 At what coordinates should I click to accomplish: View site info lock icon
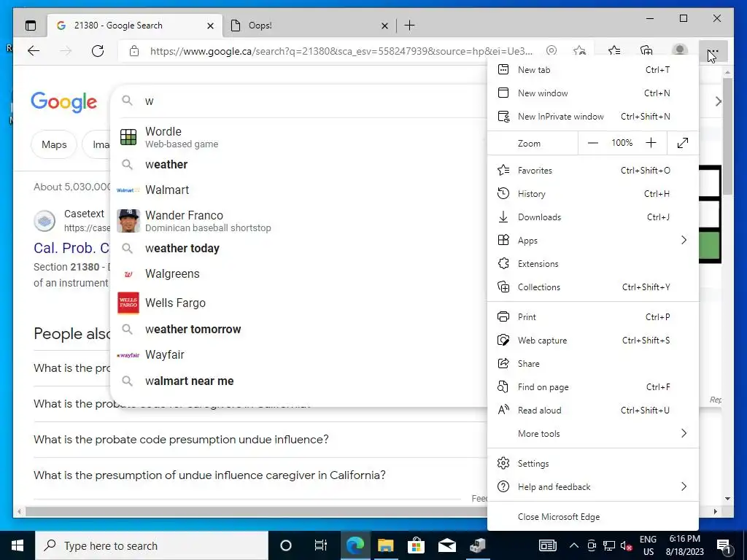click(134, 51)
